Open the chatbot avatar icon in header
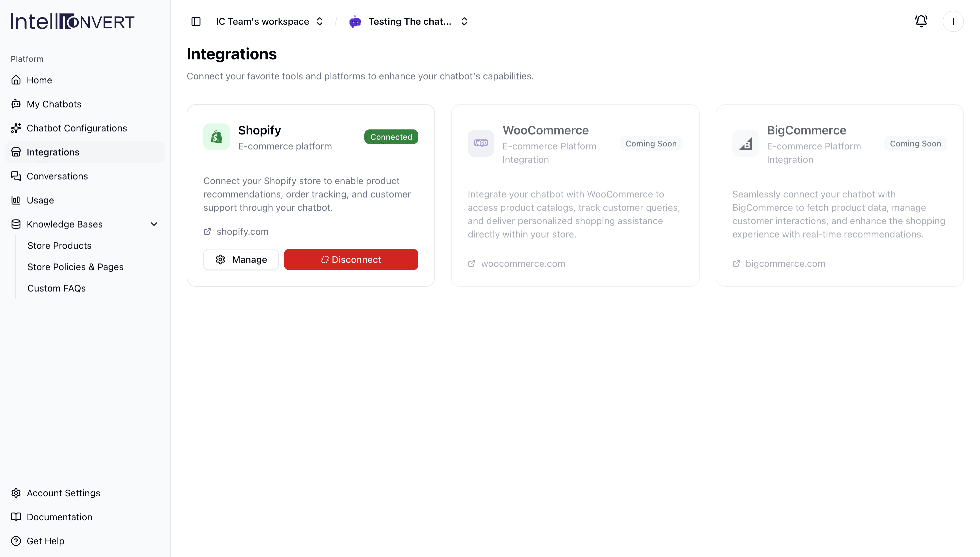The width and height of the screenshot is (980, 557). [x=355, y=21]
